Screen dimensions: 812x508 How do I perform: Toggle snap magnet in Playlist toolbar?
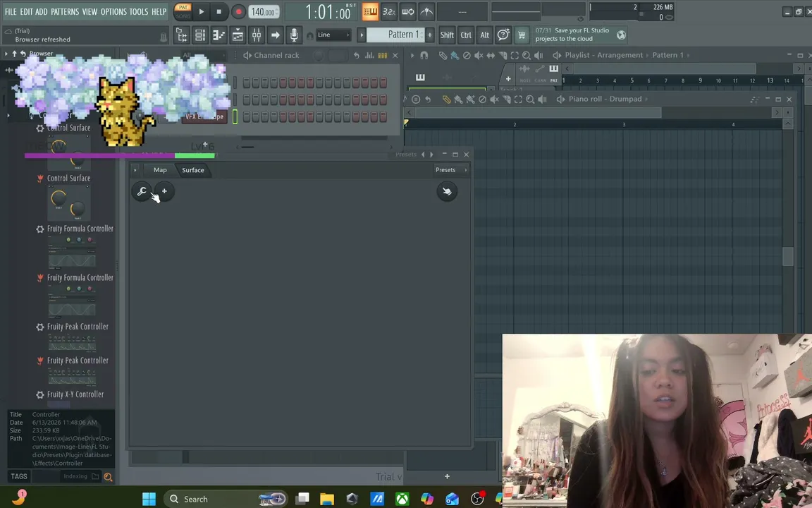(x=424, y=55)
